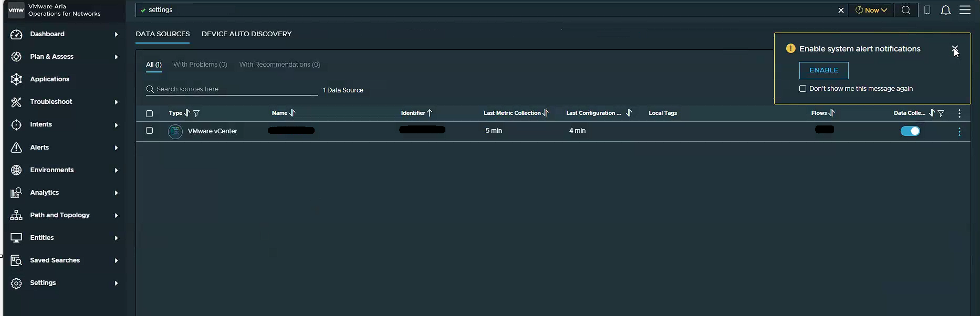The image size is (980, 316).
Task: Click the magnifier search icon in the top bar
Action: pos(906,10)
